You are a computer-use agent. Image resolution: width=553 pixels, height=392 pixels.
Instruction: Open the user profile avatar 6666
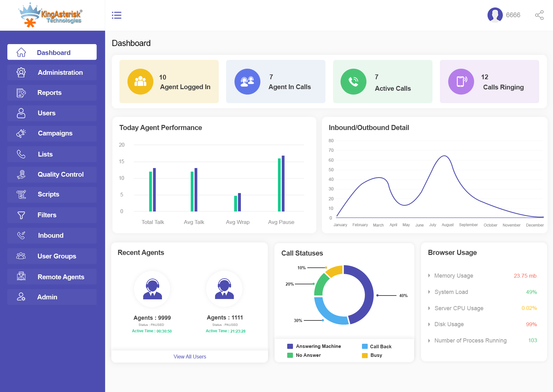[x=495, y=15]
